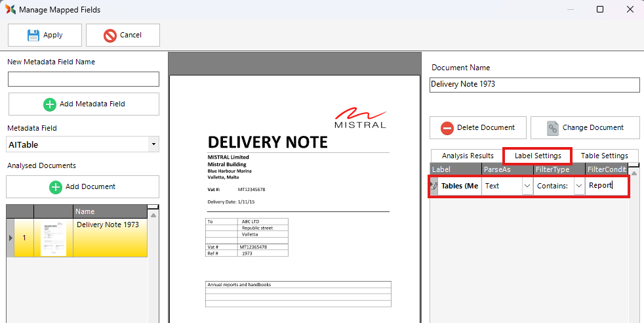Screen dimensions: 644x323
Task: Switch to the Table Settings tab
Action: pyautogui.click(x=604, y=156)
